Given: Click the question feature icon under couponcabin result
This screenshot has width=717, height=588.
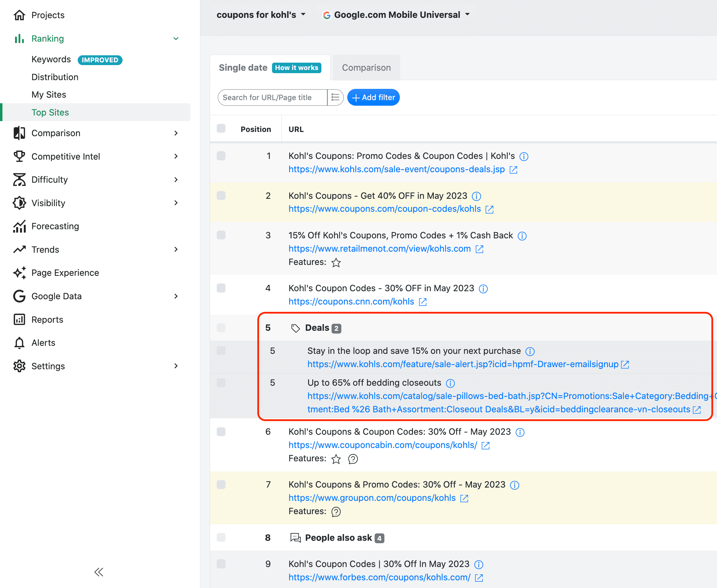Looking at the screenshot, I should [x=353, y=459].
